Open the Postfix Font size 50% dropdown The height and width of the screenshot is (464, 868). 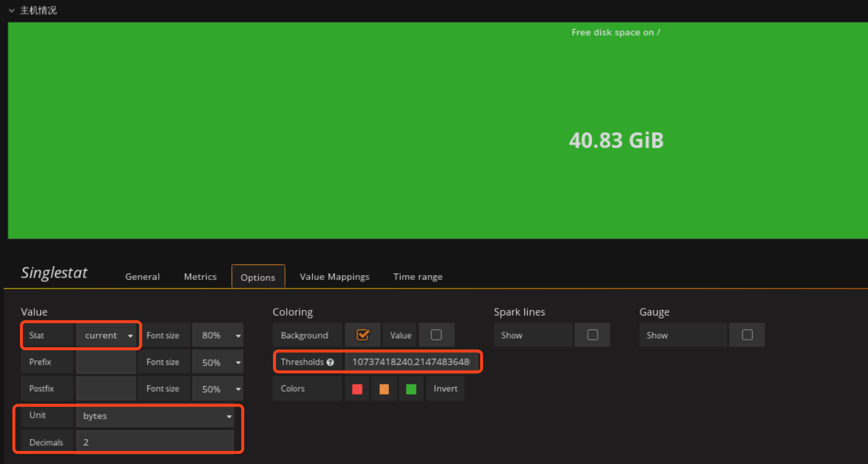pyautogui.click(x=218, y=389)
